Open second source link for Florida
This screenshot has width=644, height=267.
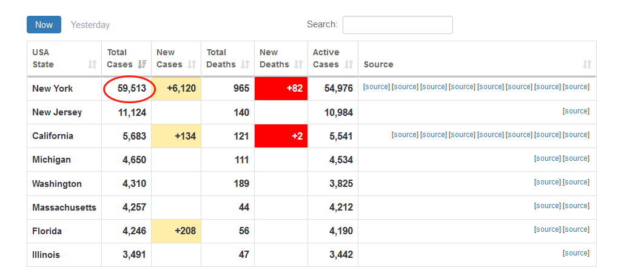(575, 229)
